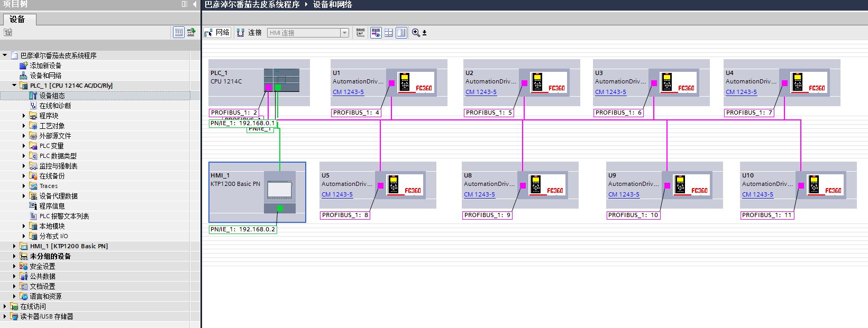Click the create new group icon in project tree
The height and width of the screenshot is (328, 868).
(x=8, y=33)
